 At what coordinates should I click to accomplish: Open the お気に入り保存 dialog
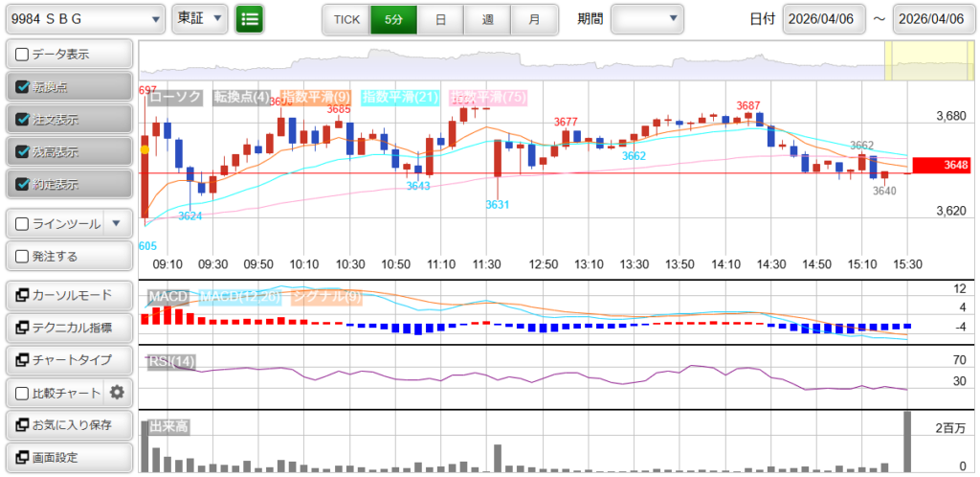[x=68, y=424]
